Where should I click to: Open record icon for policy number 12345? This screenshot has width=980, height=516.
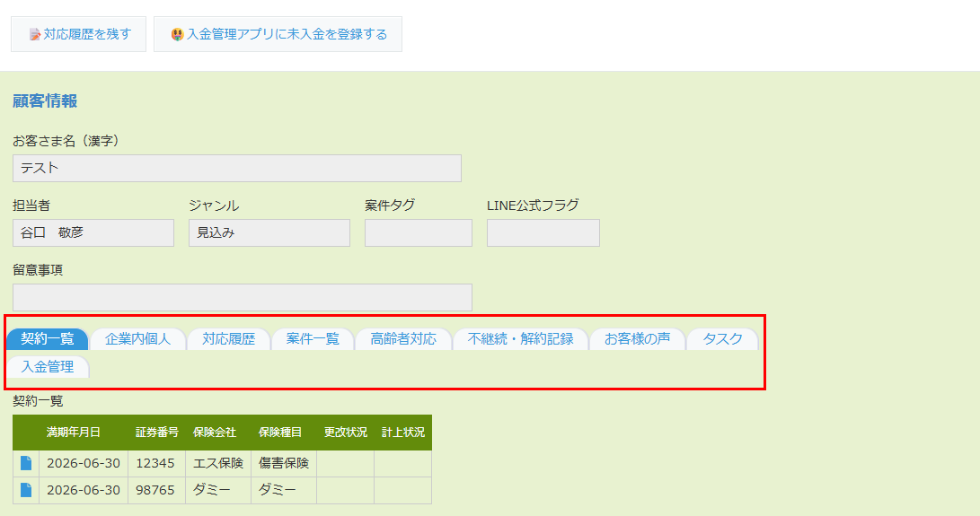pyautogui.click(x=26, y=463)
